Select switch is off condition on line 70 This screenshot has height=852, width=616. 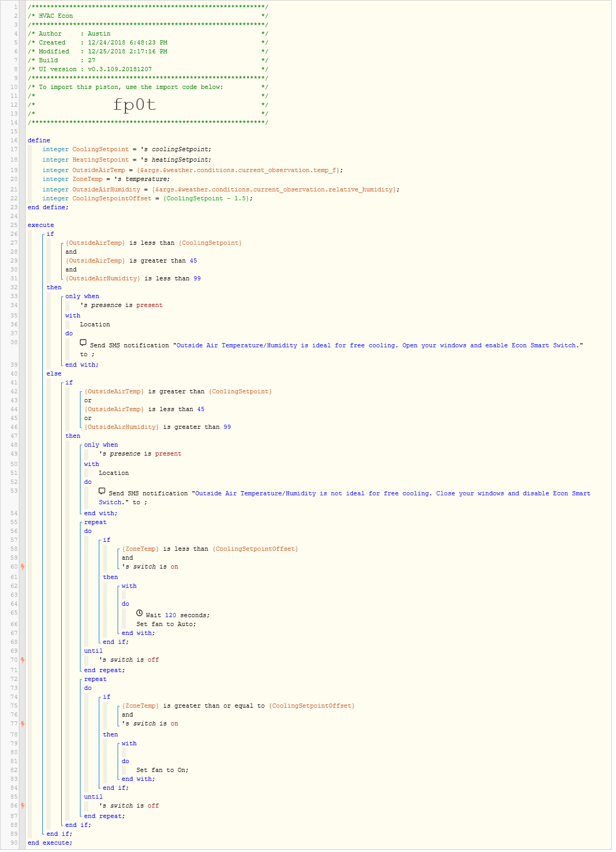coord(129,660)
